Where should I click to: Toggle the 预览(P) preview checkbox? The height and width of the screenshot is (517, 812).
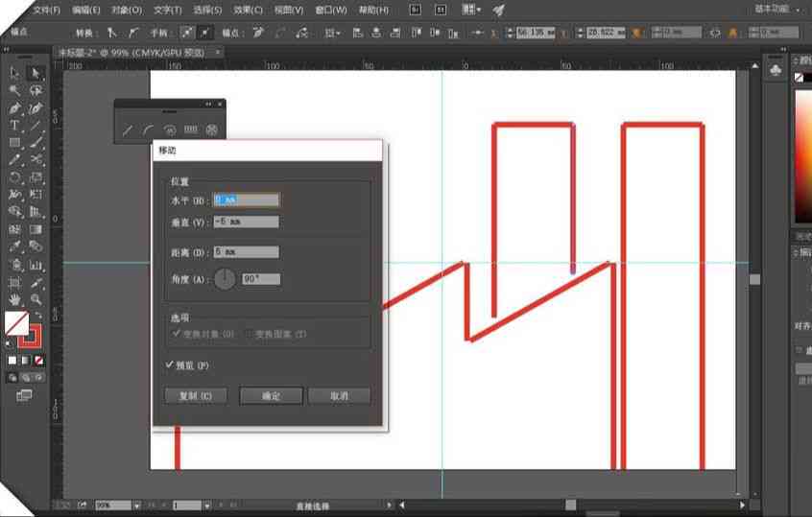(169, 364)
